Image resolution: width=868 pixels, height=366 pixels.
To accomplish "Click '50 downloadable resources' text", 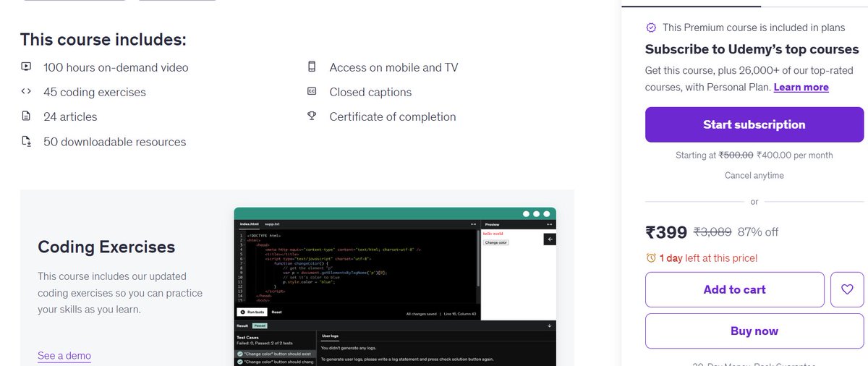I will point(114,142).
